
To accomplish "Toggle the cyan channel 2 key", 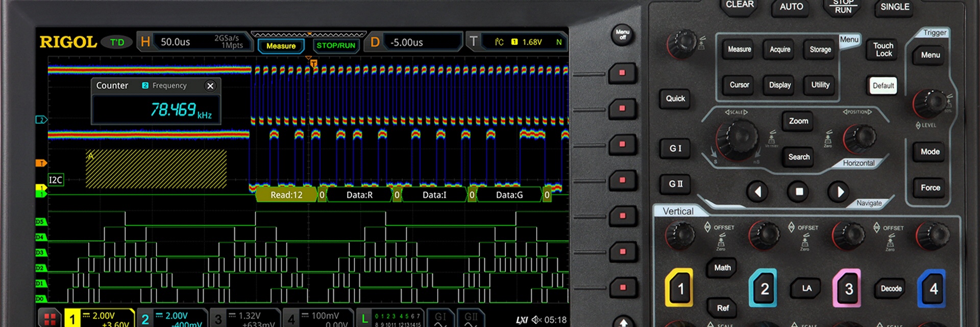I will (x=764, y=288).
